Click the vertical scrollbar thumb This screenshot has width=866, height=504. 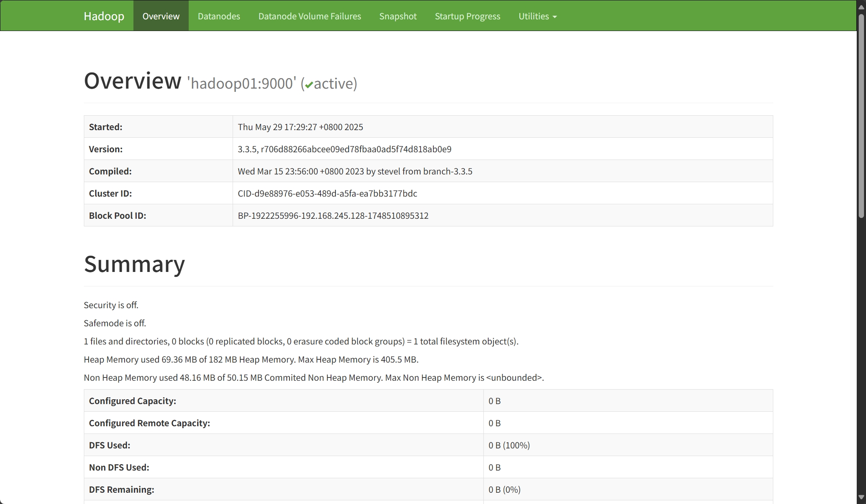tap(861, 116)
